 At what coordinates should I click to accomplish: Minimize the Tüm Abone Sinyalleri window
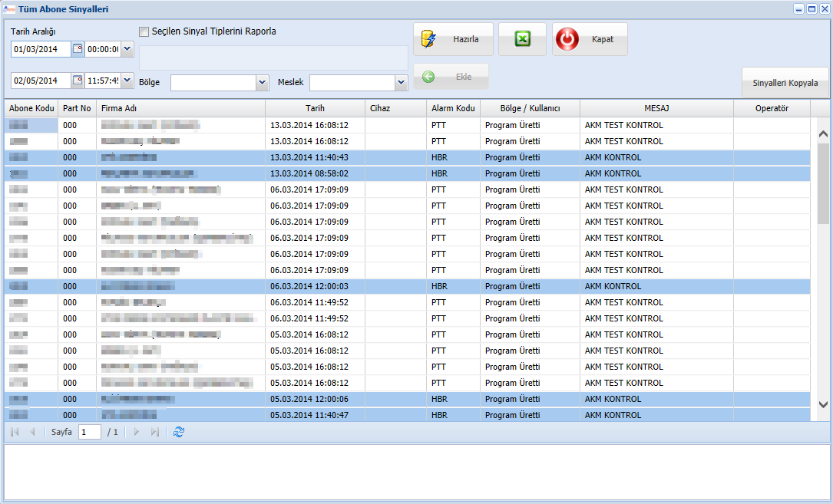click(799, 9)
